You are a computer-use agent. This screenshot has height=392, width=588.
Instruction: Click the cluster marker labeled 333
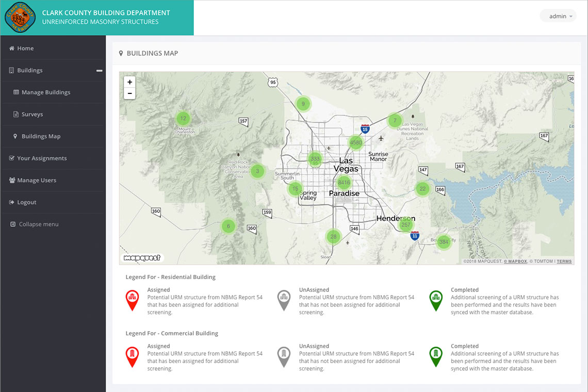point(315,159)
